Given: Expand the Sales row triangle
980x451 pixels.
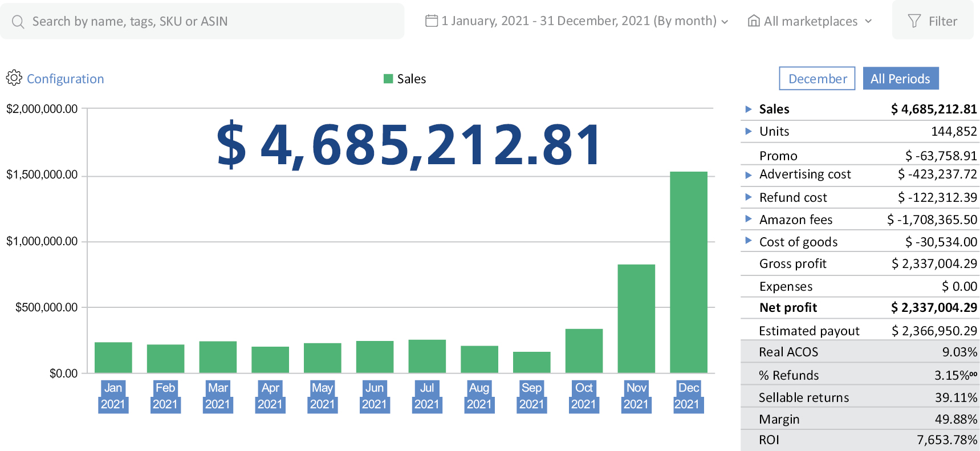Looking at the screenshot, I should tap(749, 109).
